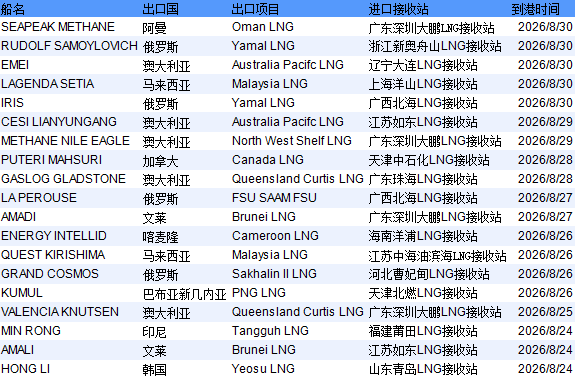
Task: Select terminal 天津中石化LNG接收站
Action: (x=429, y=160)
